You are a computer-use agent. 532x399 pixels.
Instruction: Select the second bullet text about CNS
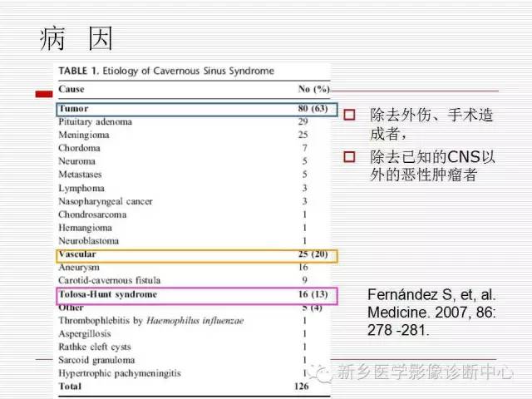[432, 166]
